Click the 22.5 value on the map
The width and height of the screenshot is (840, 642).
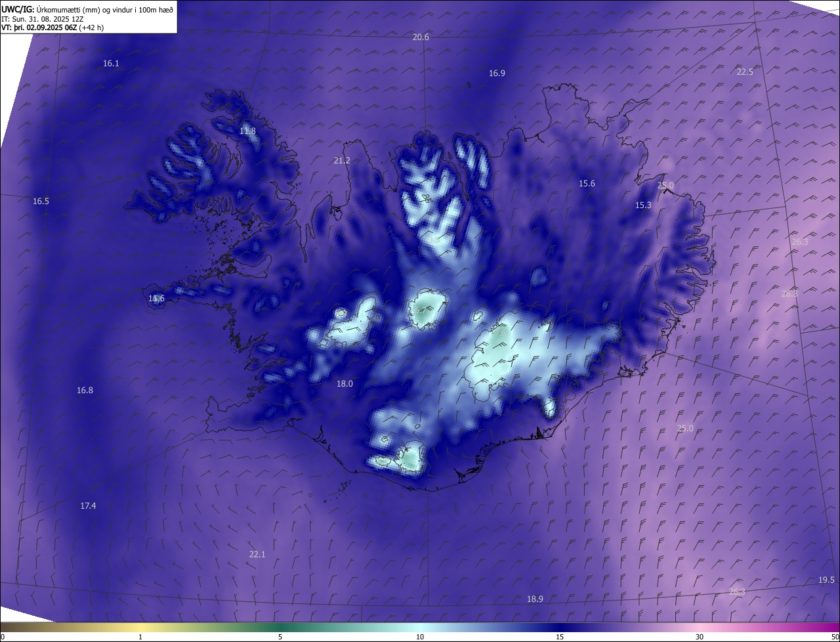745,72
